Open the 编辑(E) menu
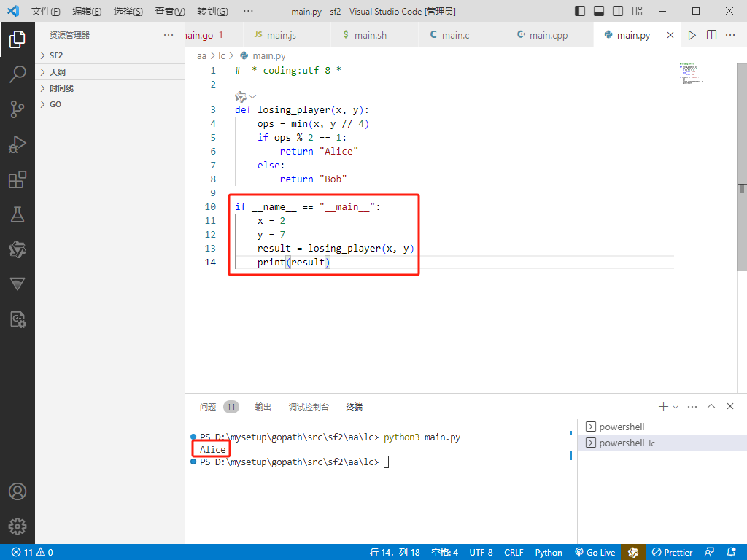The height and width of the screenshot is (560, 747). 87,11
